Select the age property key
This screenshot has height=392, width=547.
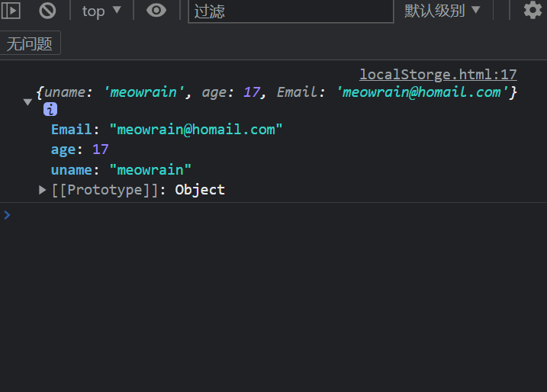point(63,149)
